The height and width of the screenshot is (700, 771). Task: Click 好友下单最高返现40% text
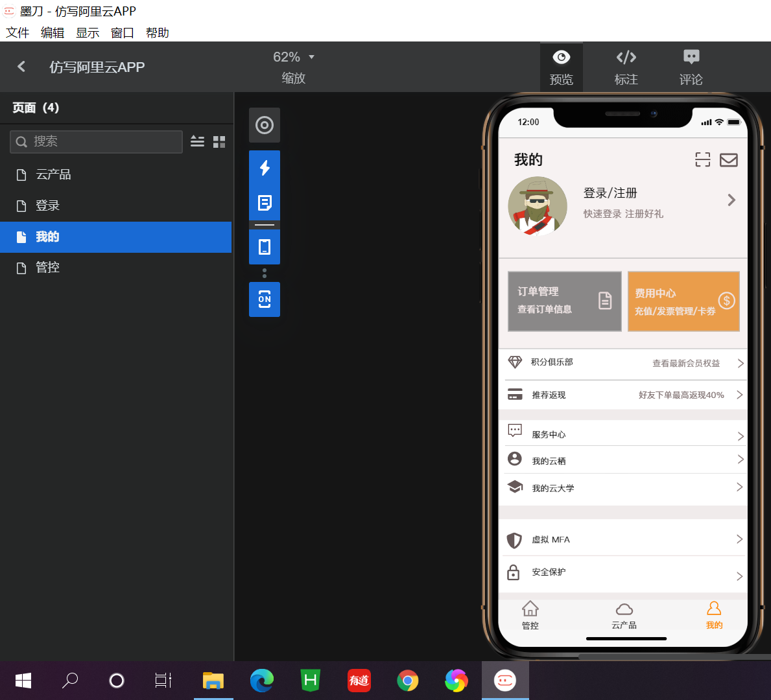[681, 395]
